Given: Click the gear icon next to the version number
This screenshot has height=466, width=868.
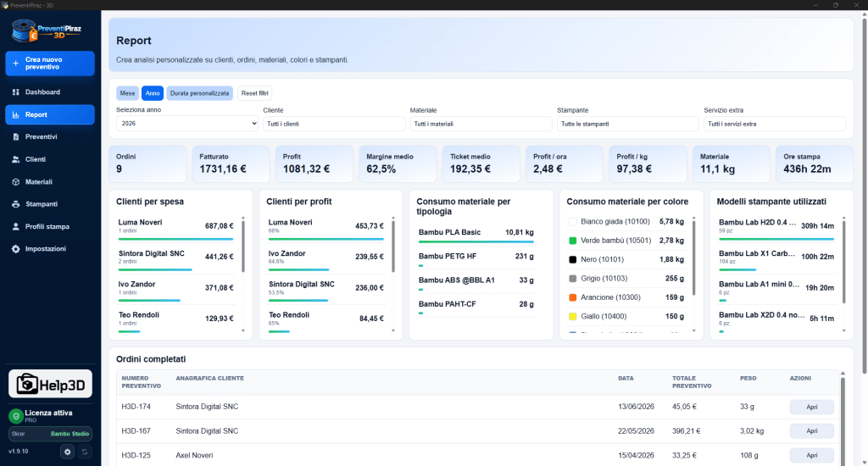Looking at the screenshot, I should [68, 452].
